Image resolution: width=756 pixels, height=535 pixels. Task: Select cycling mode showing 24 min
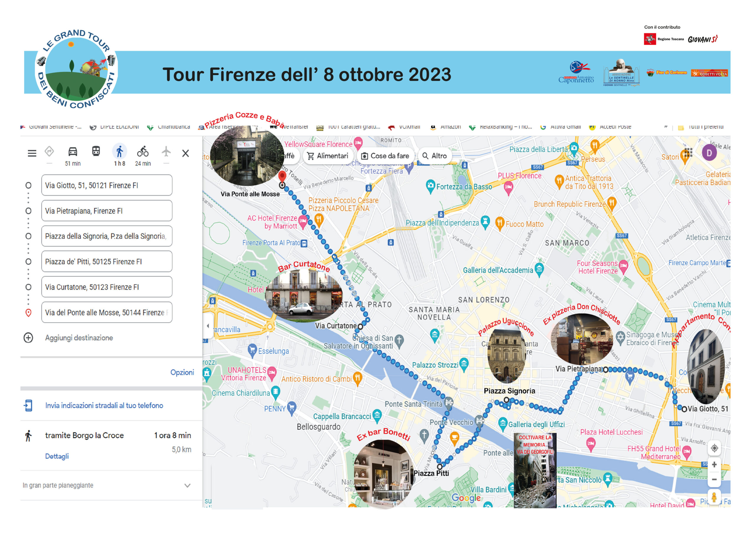[143, 156]
